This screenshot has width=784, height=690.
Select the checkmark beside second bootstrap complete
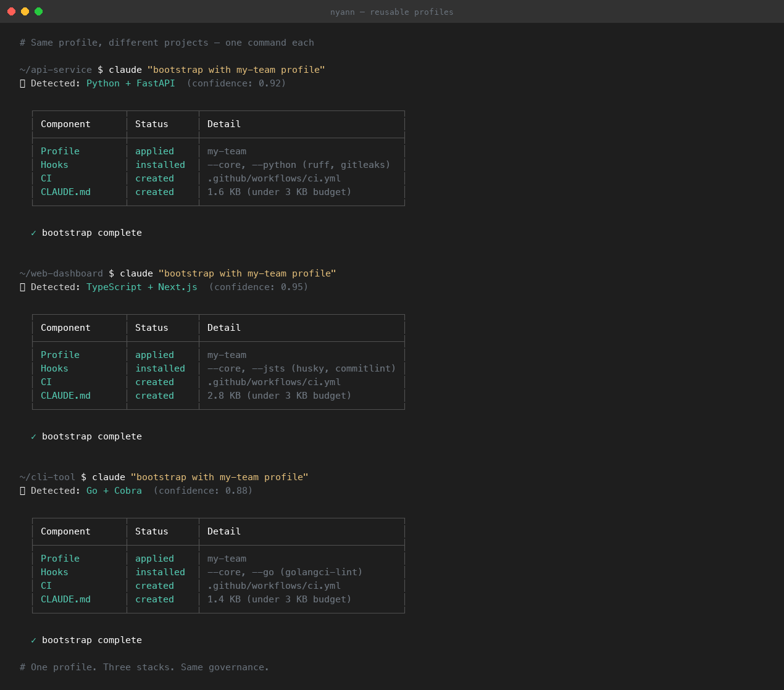point(34,436)
